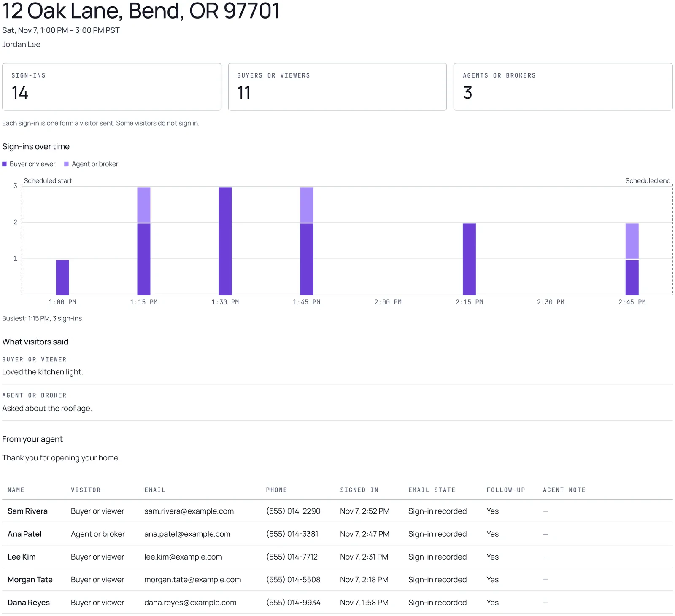This screenshot has height=616, width=675.
Task: Click the name Ana Patel in the table
Action: [x=24, y=534]
